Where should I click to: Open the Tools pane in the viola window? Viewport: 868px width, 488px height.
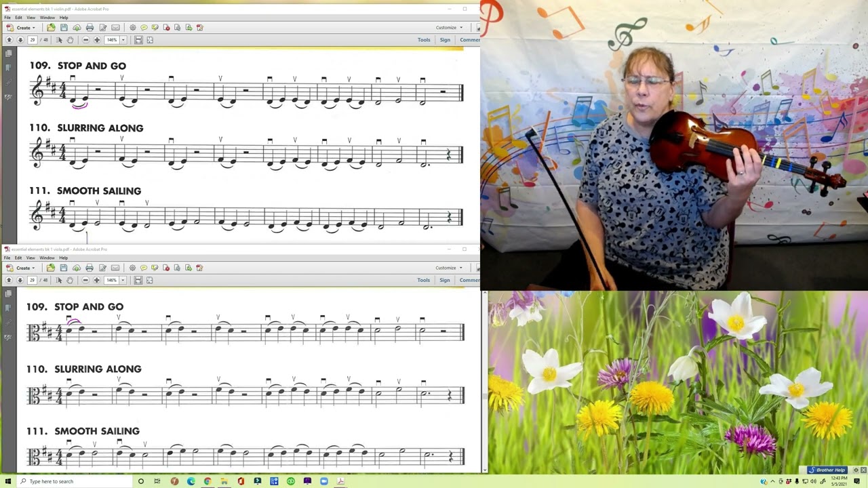(x=424, y=280)
